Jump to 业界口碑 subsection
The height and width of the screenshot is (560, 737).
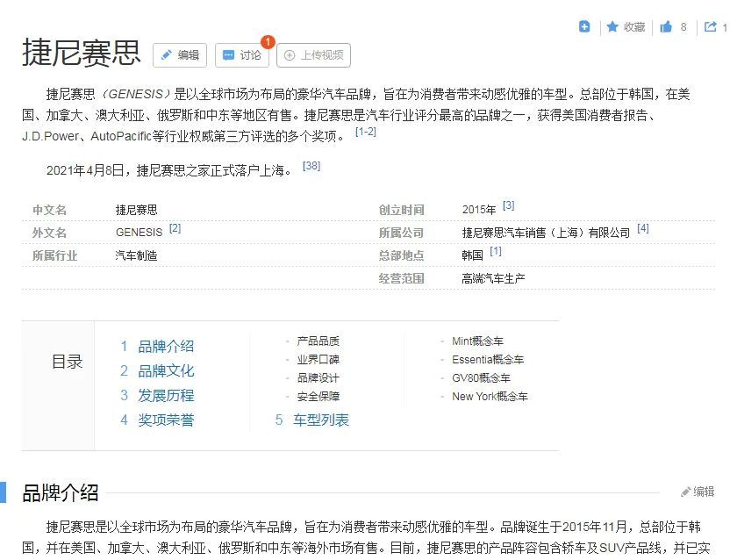click(x=318, y=360)
